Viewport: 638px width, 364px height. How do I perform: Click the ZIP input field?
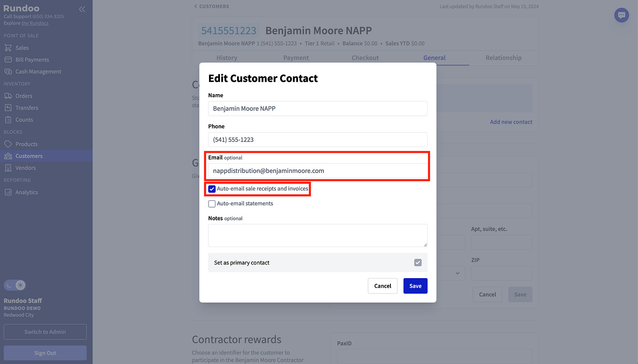[502, 273]
